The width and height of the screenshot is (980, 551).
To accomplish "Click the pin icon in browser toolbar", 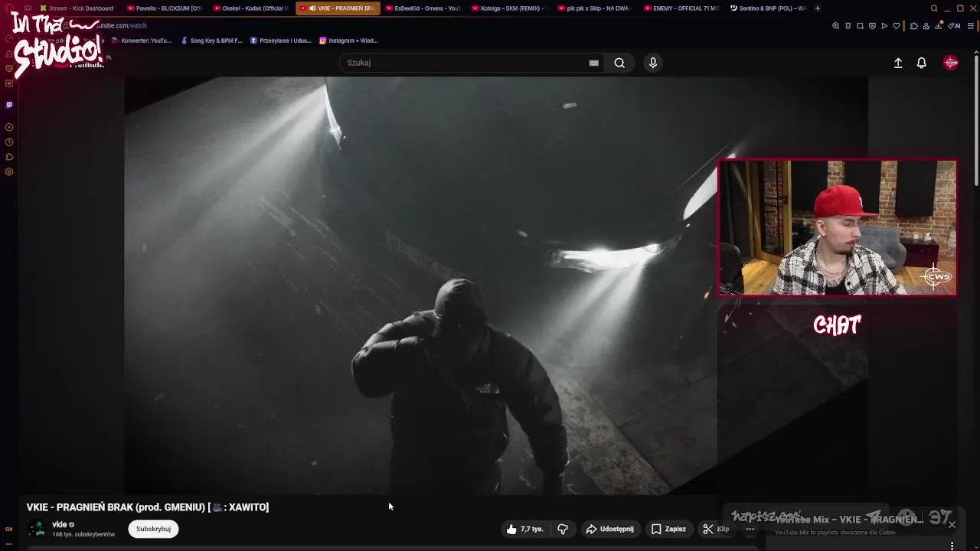I will click(x=848, y=26).
